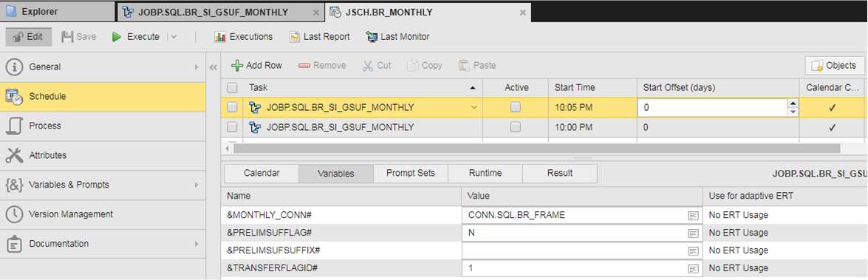Open the Last Monitor icon

(x=372, y=37)
